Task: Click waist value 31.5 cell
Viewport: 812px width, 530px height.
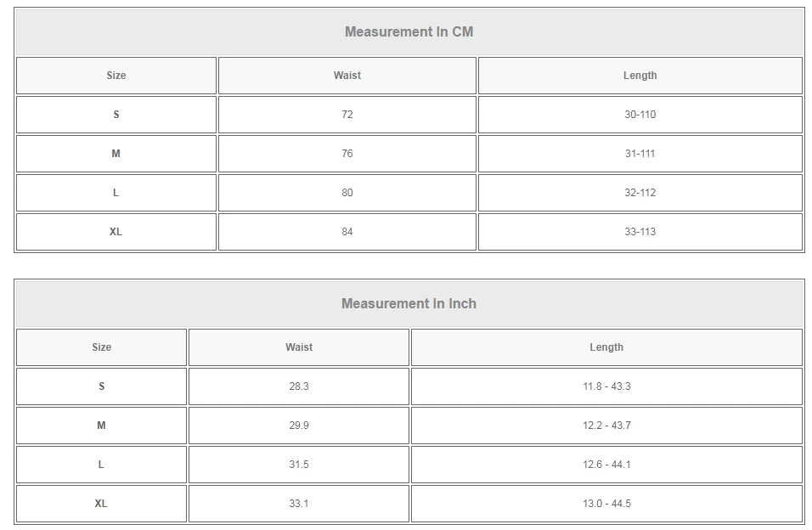Action: click(299, 465)
